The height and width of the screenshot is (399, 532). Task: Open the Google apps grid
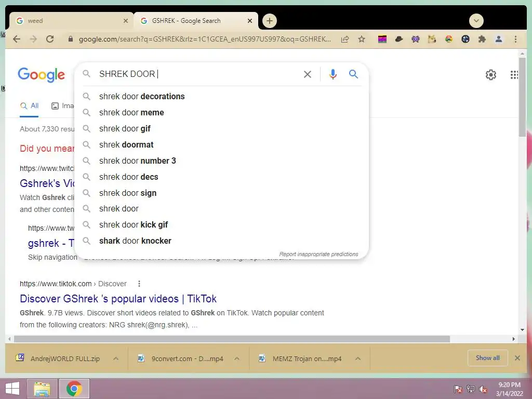coord(514,75)
